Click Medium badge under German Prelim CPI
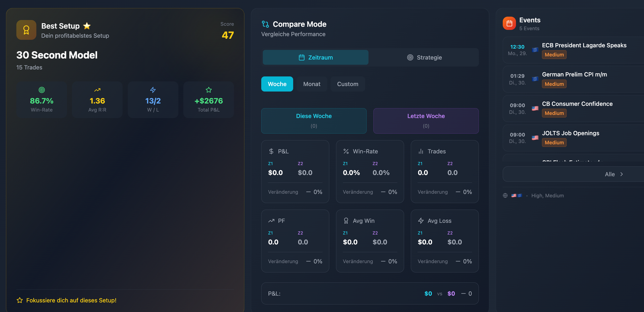The width and height of the screenshot is (644, 312). 554,84
